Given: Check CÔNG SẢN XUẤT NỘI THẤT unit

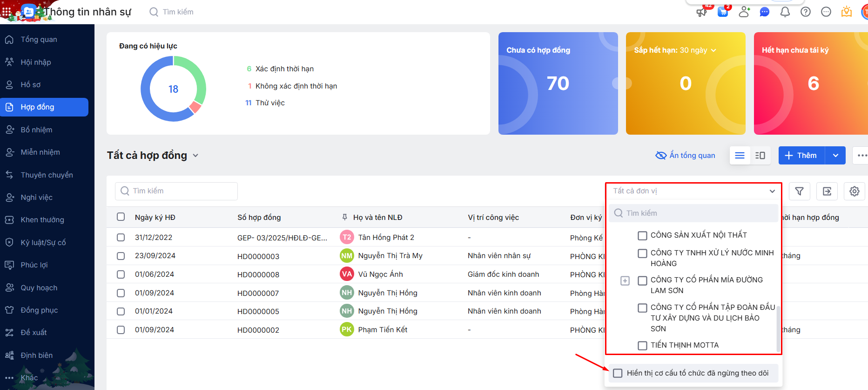Looking at the screenshot, I should pos(642,235).
